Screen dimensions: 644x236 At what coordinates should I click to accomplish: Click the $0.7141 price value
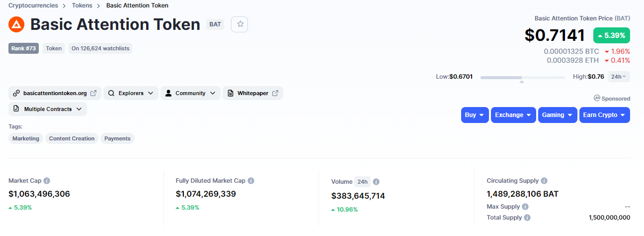[x=555, y=35]
